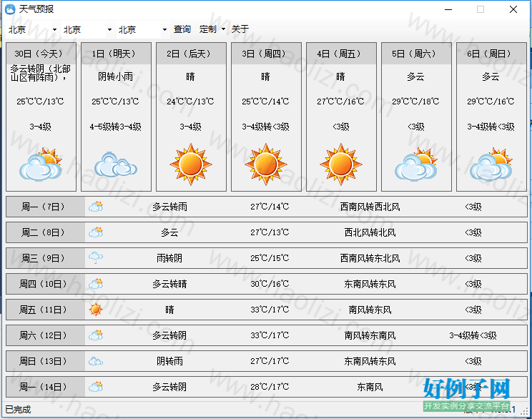Click the 24℃/13℃ temperature on 2日
This screenshot has height=419, width=532.
click(x=191, y=102)
